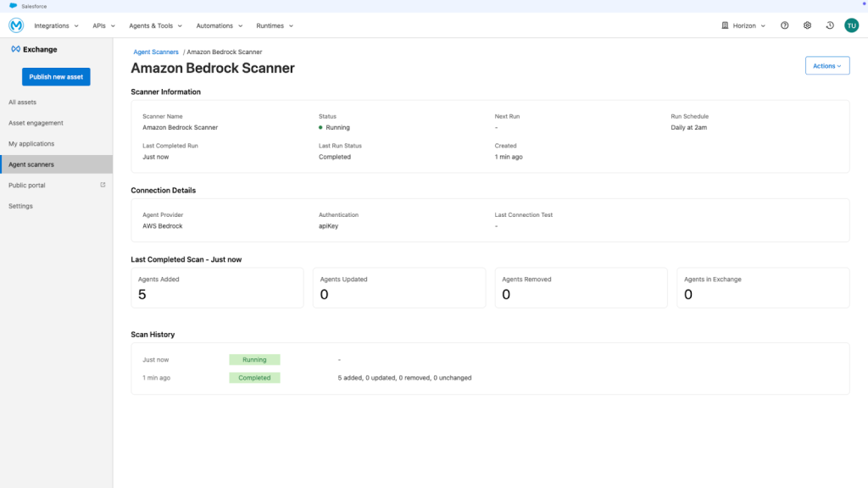Click the access history clock icon

(x=830, y=25)
